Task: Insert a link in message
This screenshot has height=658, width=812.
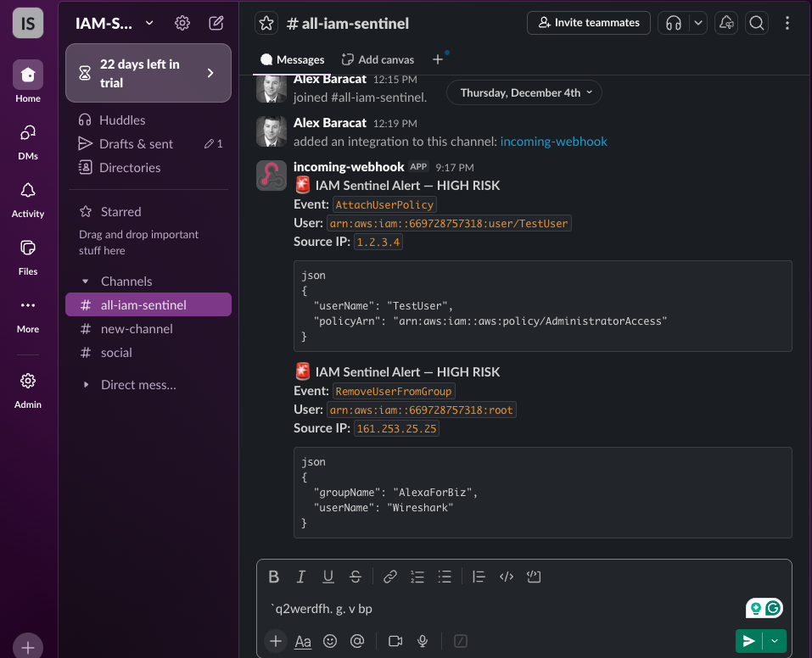Action: [390, 577]
